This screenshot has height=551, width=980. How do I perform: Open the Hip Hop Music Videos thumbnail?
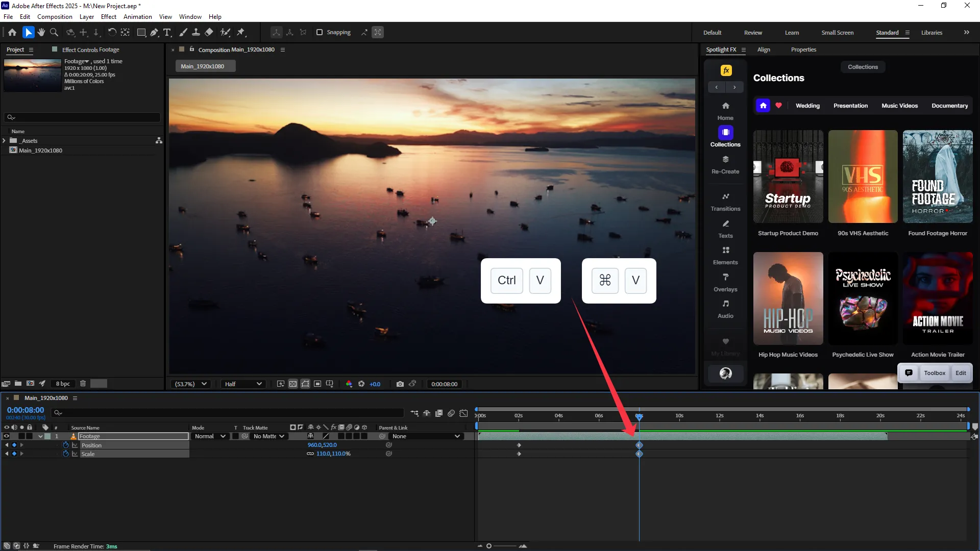tap(788, 298)
